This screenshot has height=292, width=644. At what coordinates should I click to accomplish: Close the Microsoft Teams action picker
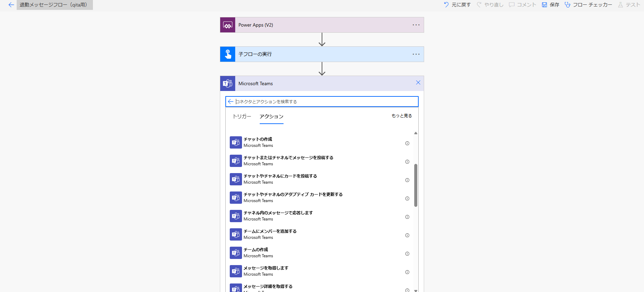418,83
